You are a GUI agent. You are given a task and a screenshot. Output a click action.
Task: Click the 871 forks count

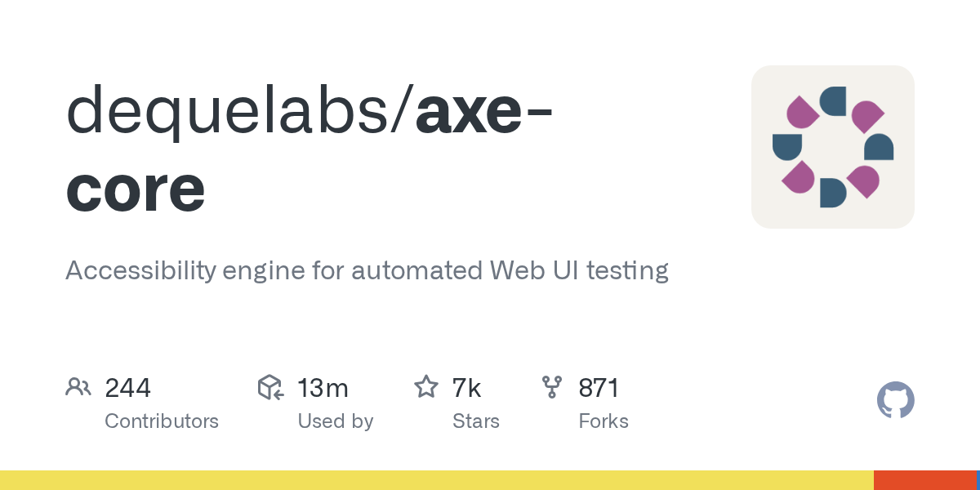[x=599, y=388]
